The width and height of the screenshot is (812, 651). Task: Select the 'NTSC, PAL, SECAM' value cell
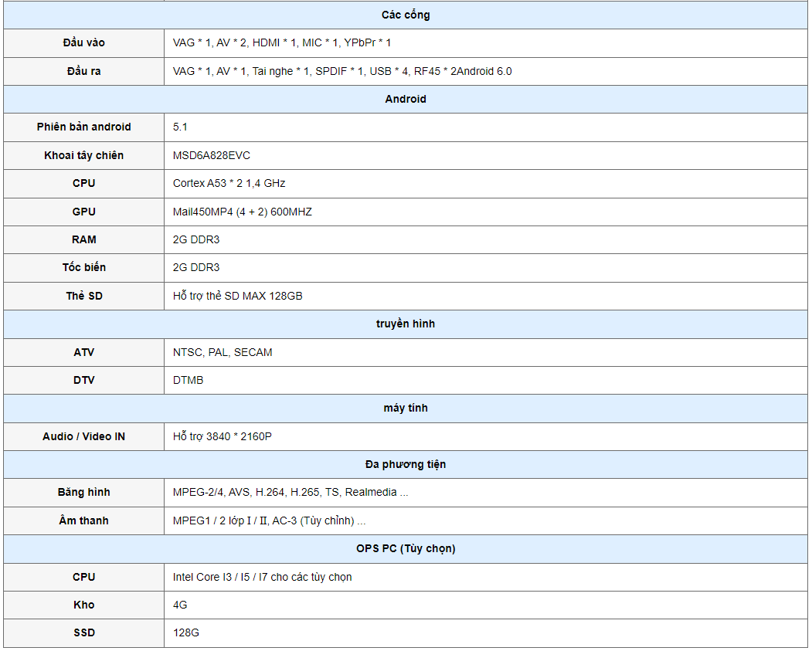(223, 352)
